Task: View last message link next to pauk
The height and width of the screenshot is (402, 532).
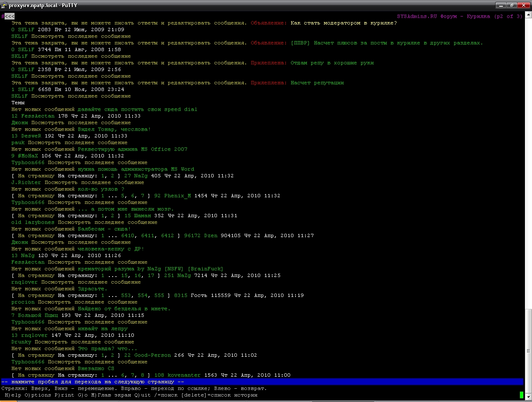Action: coord(78,142)
